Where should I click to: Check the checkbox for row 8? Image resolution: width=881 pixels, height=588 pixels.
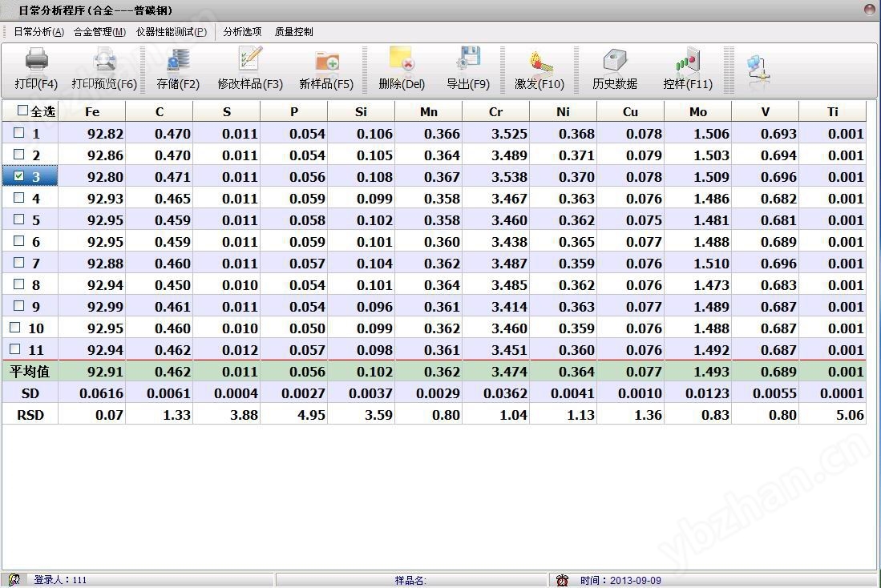coord(18,284)
